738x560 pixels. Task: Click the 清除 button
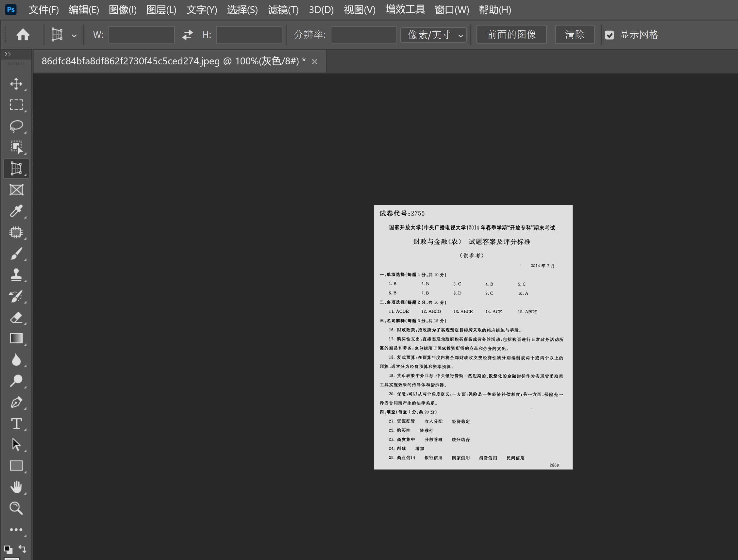[574, 35]
